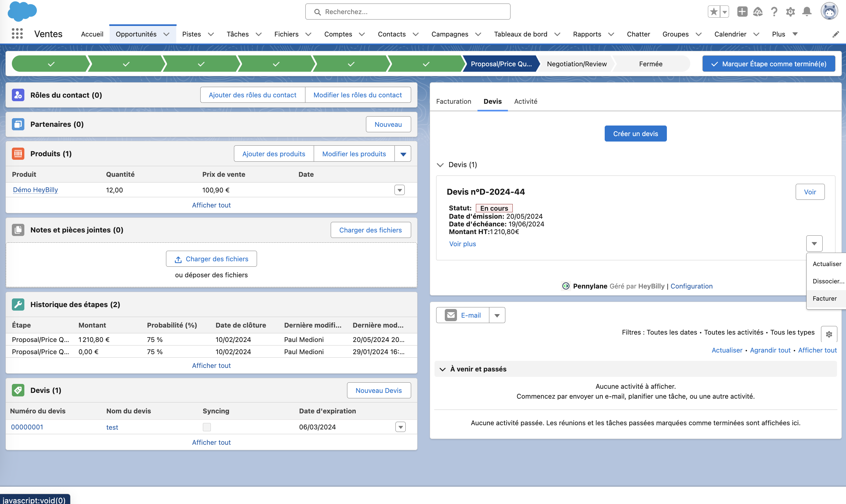Choose Facturer from the quote menu
This screenshot has width=846, height=504.
824,298
